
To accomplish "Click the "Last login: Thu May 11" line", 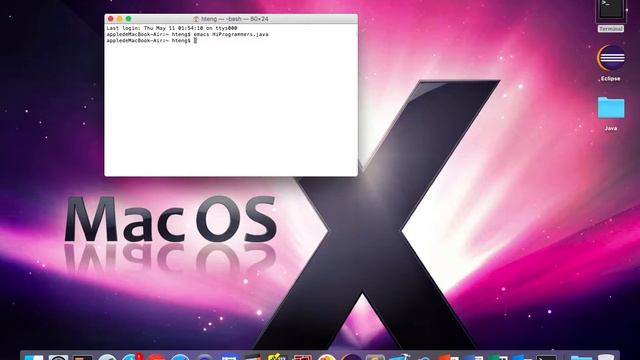I will coord(172,28).
